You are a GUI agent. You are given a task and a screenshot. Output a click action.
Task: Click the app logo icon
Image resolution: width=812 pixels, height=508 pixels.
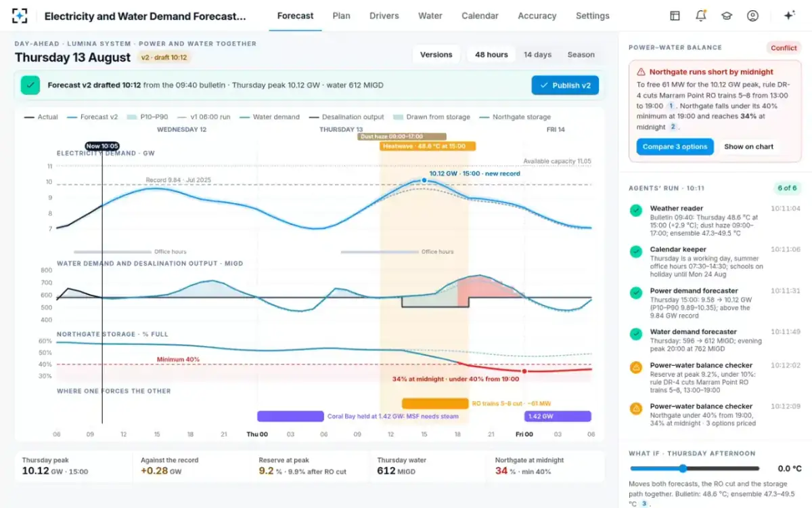(x=20, y=16)
